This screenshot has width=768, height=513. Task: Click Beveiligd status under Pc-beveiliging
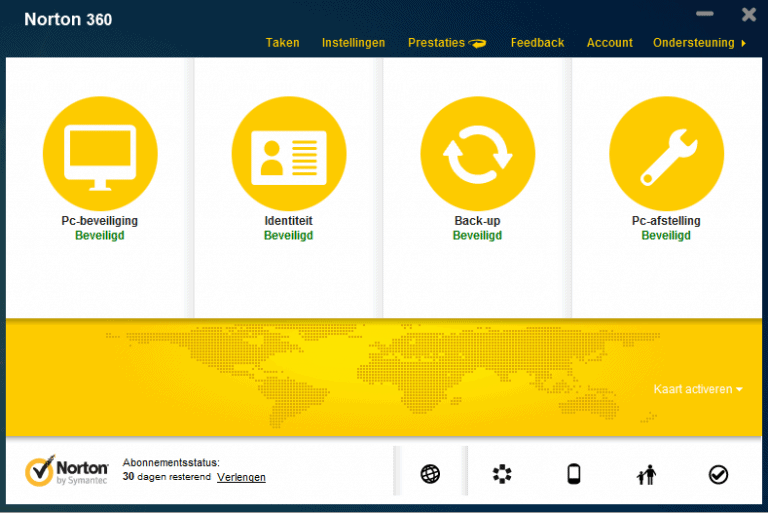[x=99, y=235]
